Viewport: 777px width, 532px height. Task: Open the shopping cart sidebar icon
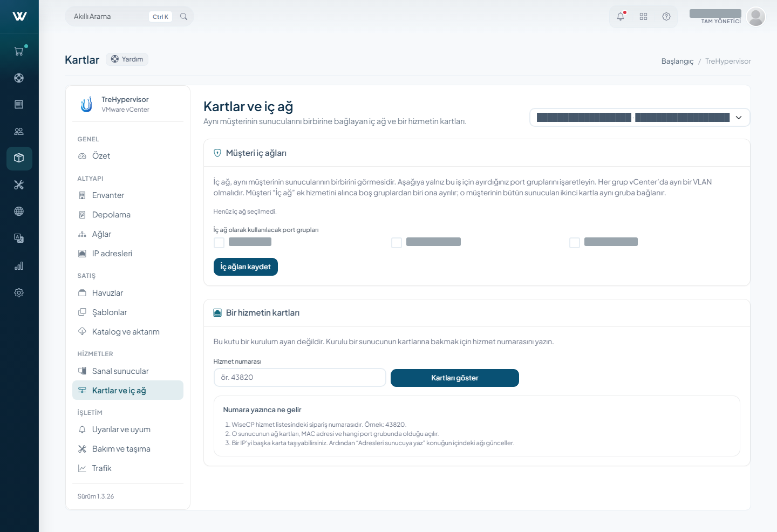coord(19,51)
